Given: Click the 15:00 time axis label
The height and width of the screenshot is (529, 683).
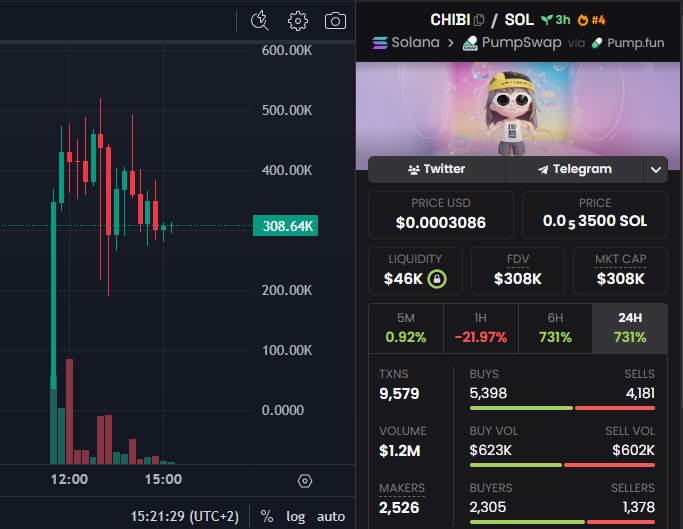Looking at the screenshot, I should pyautogui.click(x=163, y=479).
